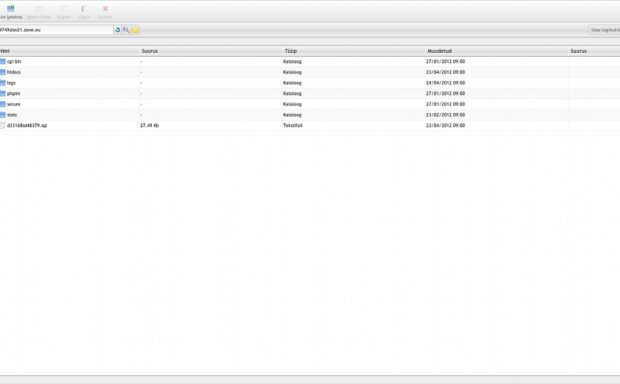Select the htdocs folder name
This screenshot has width=620, height=384.
point(13,72)
